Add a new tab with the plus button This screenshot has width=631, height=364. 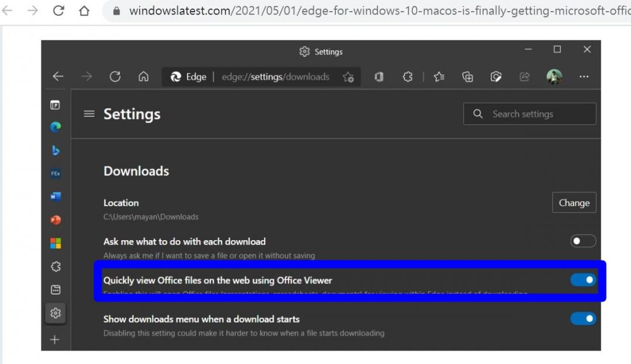(x=55, y=339)
